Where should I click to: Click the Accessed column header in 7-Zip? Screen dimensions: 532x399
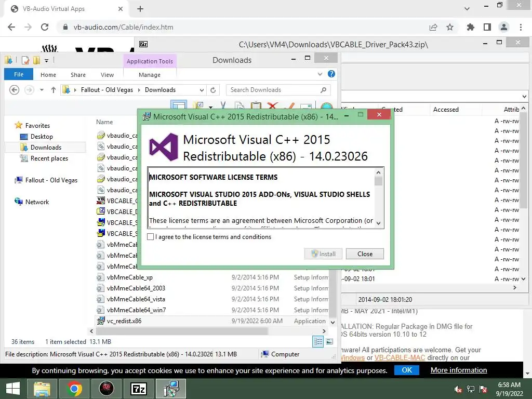pyautogui.click(x=445, y=110)
